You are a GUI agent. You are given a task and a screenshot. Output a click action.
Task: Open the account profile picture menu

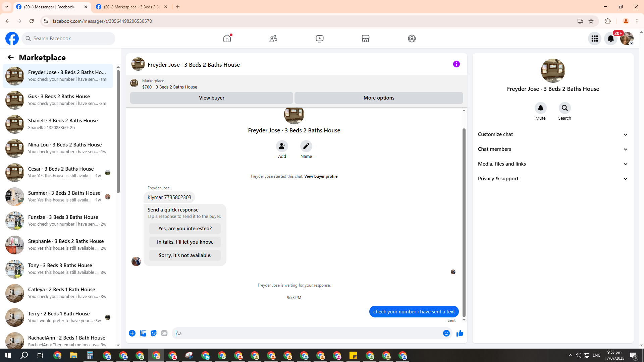627,39
